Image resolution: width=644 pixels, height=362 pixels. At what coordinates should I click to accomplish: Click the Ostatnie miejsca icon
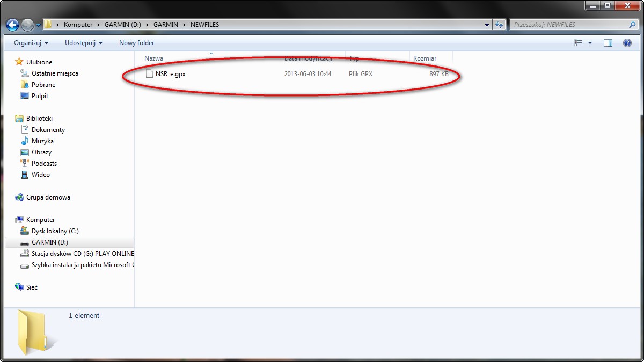[x=24, y=73]
